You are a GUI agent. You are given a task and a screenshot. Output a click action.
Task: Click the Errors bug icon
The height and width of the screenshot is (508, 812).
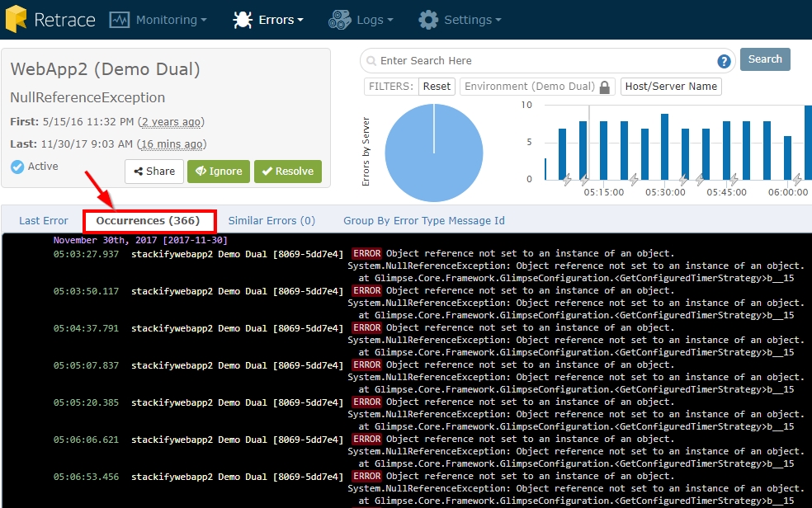tap(243, 20)
